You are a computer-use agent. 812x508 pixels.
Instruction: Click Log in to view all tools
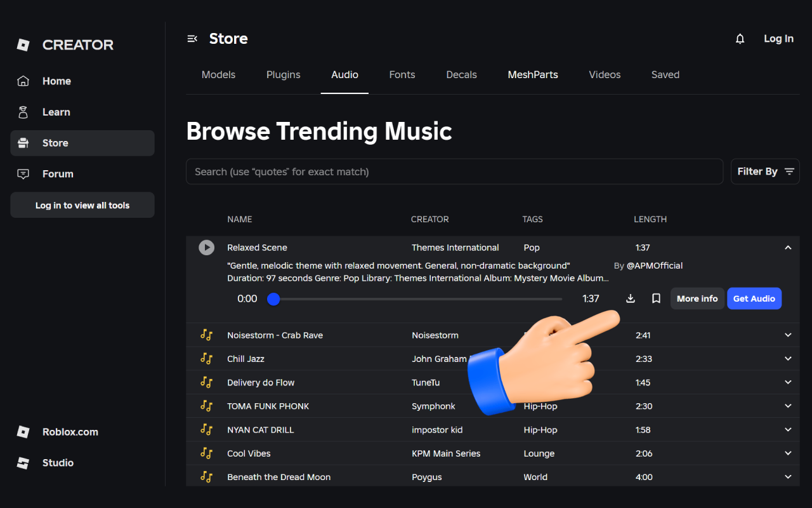pyautogui.click(x=82, y=205)
